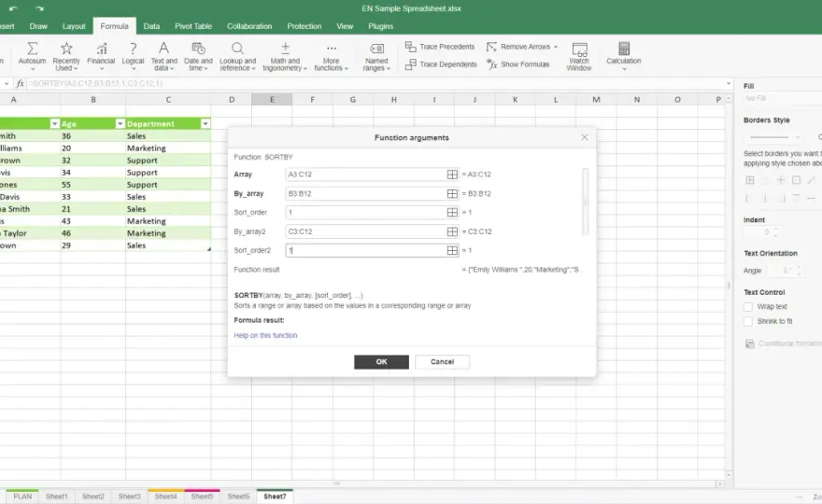Open Text and data functions
The image size is (822, 504).
click(164, 56)
